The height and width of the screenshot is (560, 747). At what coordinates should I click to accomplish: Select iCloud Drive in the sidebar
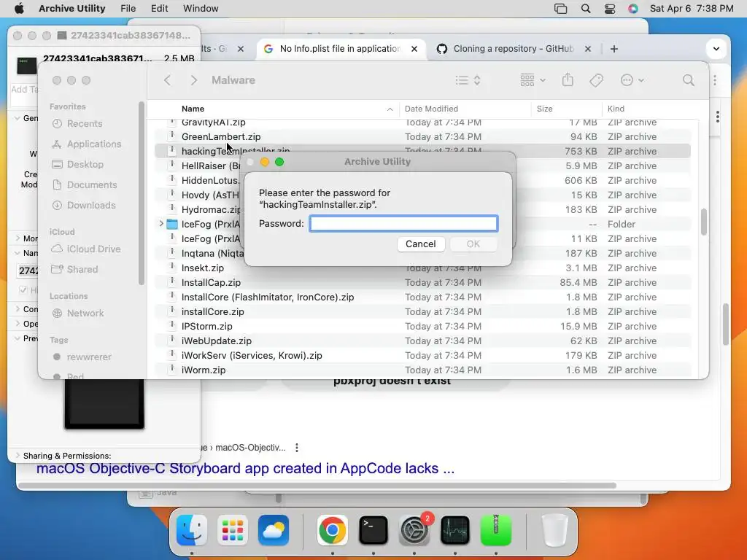point(86,249)
